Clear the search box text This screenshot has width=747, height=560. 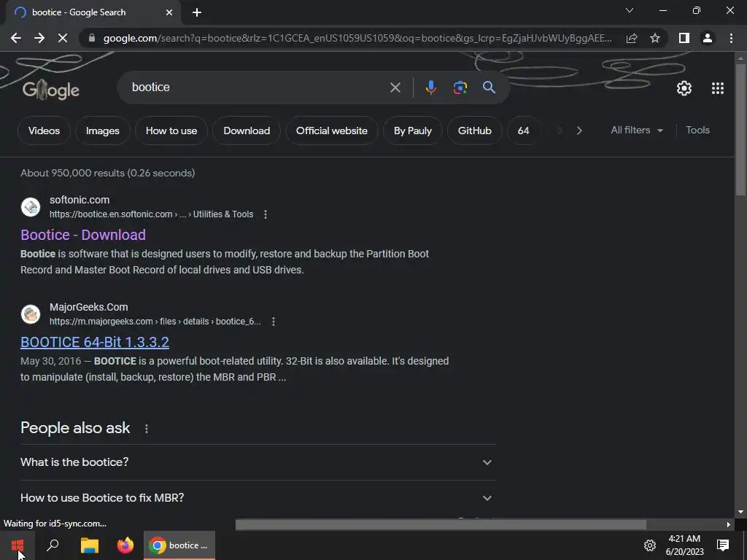tap(395, 87)
